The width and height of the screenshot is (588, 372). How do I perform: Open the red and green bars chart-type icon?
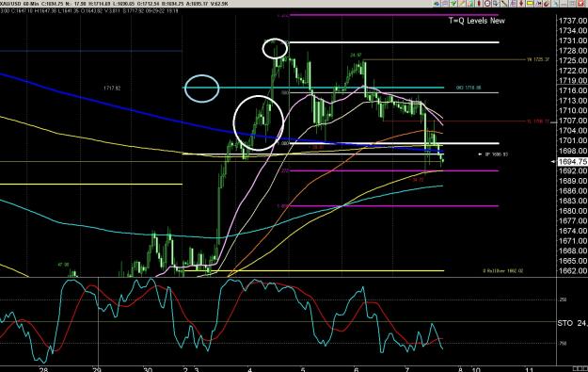pos(470,4)
